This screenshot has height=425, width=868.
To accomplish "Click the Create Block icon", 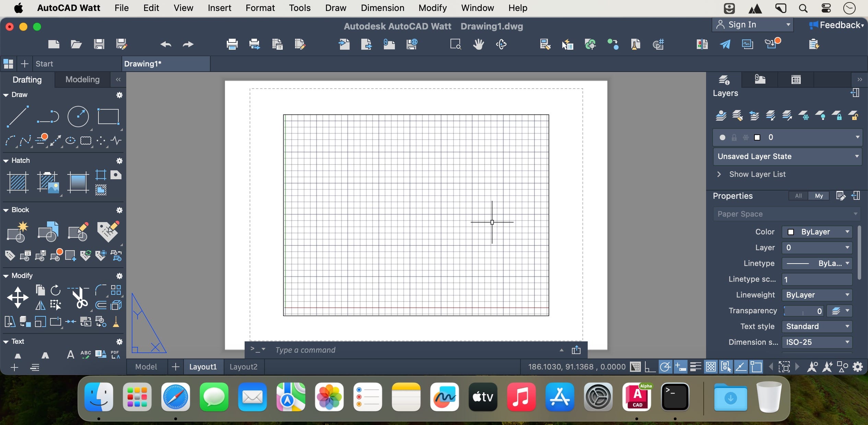I will (17, 232).
